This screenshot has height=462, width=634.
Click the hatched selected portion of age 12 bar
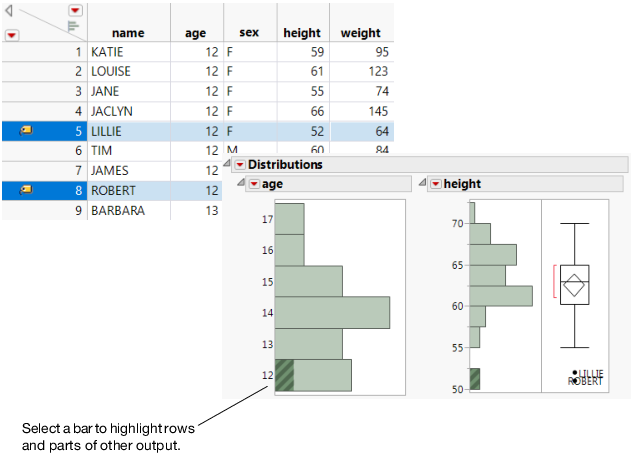(x=284, y=375)
